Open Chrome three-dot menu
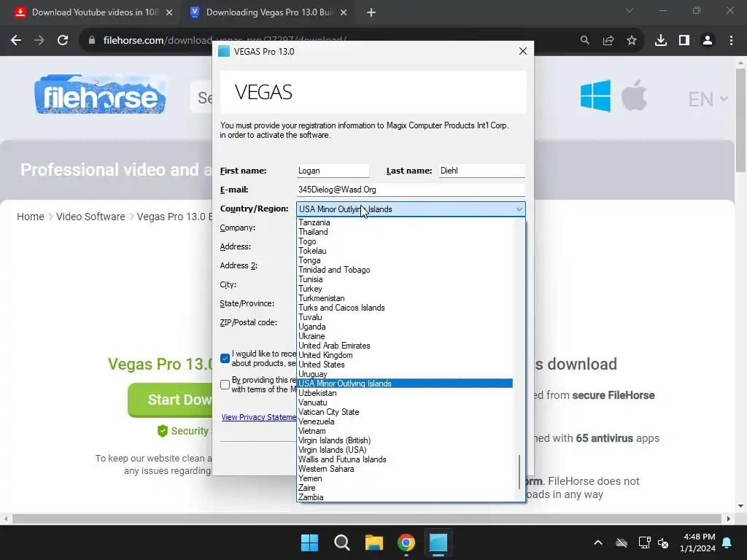 pos(731,41)
